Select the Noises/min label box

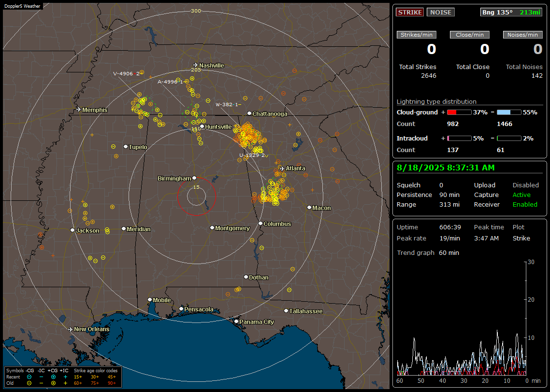522,35
